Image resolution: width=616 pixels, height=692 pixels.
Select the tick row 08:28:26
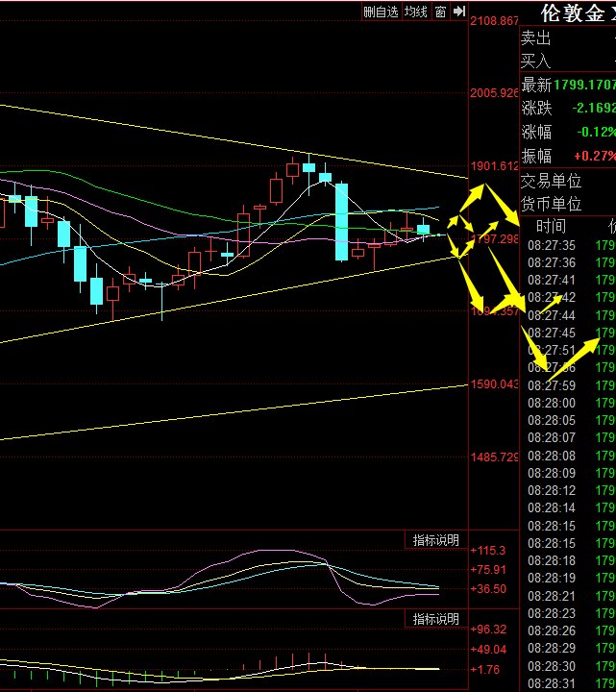point(568,630)
